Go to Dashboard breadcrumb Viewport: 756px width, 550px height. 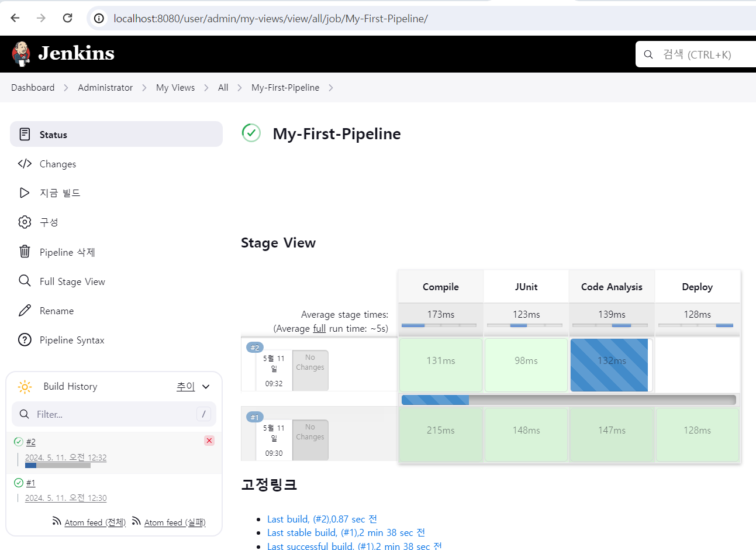point(33,87)
